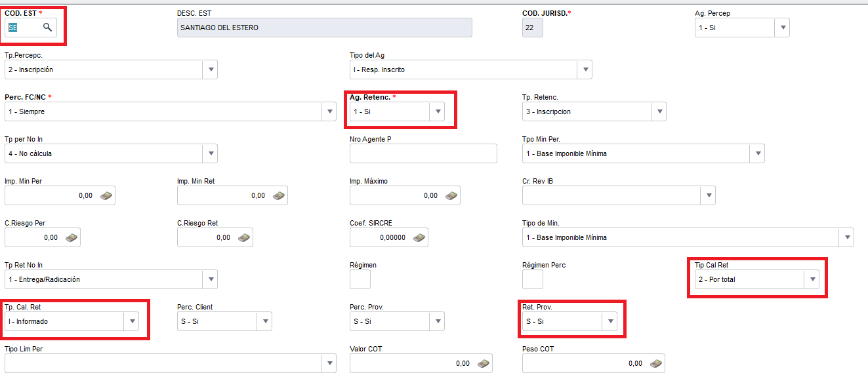Expand the Tipo Lim Per dropdown
This screenshot has height=377, width=868.
329,363
